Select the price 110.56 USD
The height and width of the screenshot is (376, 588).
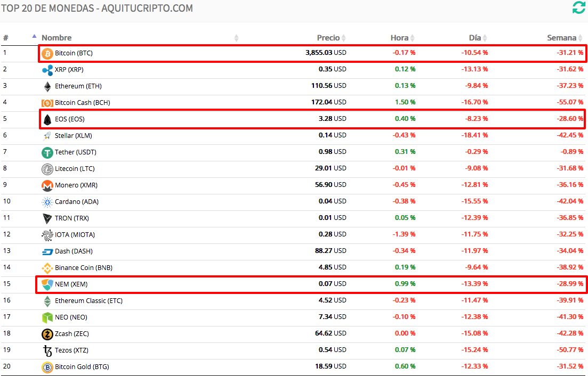click(328, 86)
